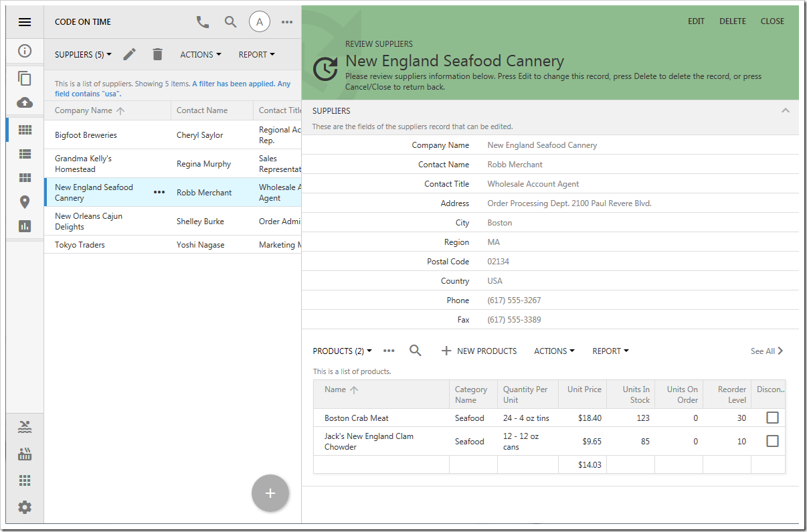Select the map pin view in sidebar

tap(25, 202)
